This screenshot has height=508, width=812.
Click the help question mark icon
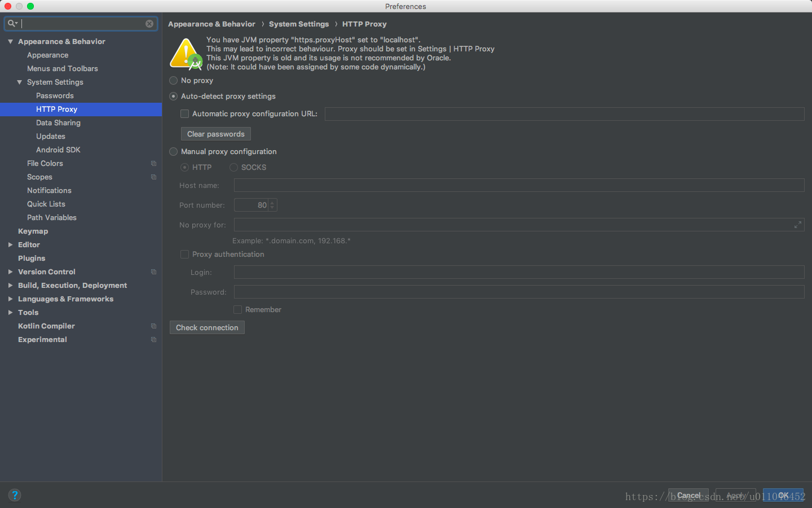15,494
